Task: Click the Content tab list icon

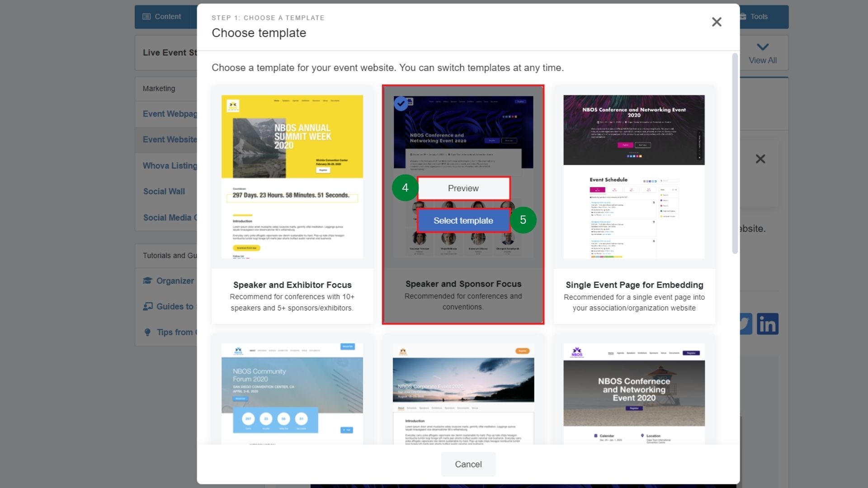Action: tap(146, 16)
